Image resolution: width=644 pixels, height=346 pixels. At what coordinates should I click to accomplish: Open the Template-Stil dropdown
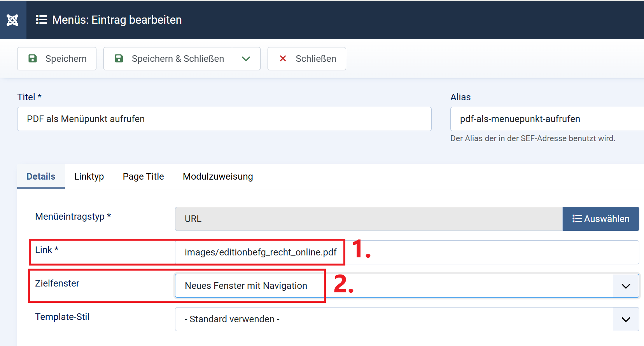(625, 320)
